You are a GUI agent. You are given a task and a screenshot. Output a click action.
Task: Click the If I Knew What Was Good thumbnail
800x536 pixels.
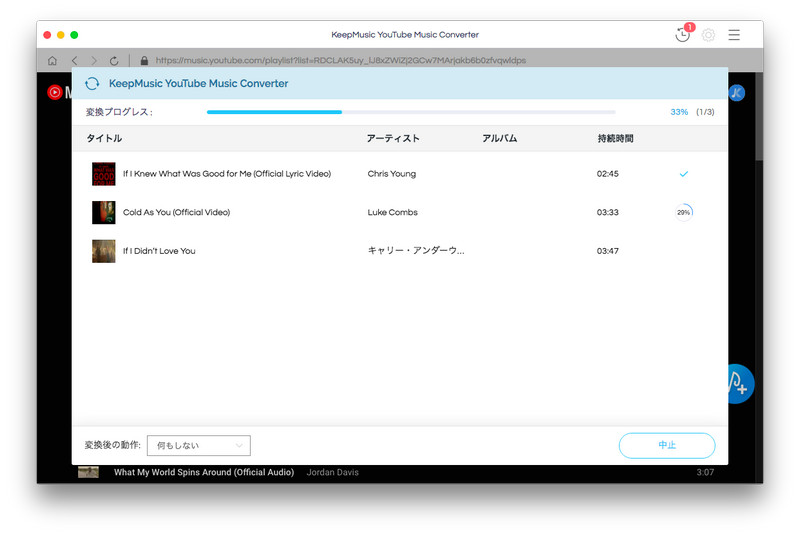(104, 174)
